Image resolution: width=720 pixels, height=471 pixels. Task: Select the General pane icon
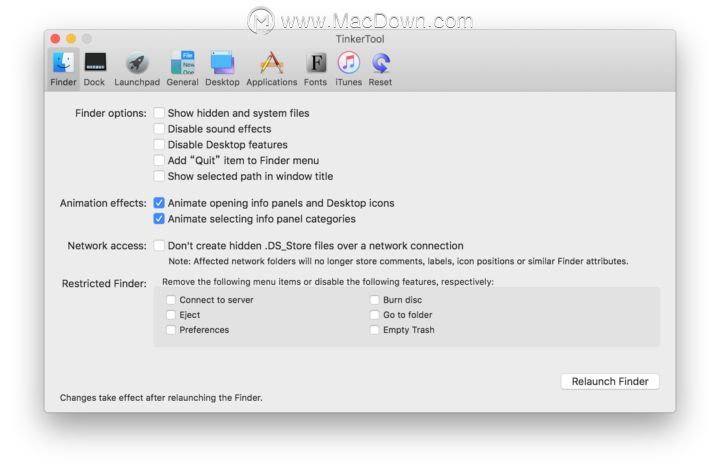point(182,69)
